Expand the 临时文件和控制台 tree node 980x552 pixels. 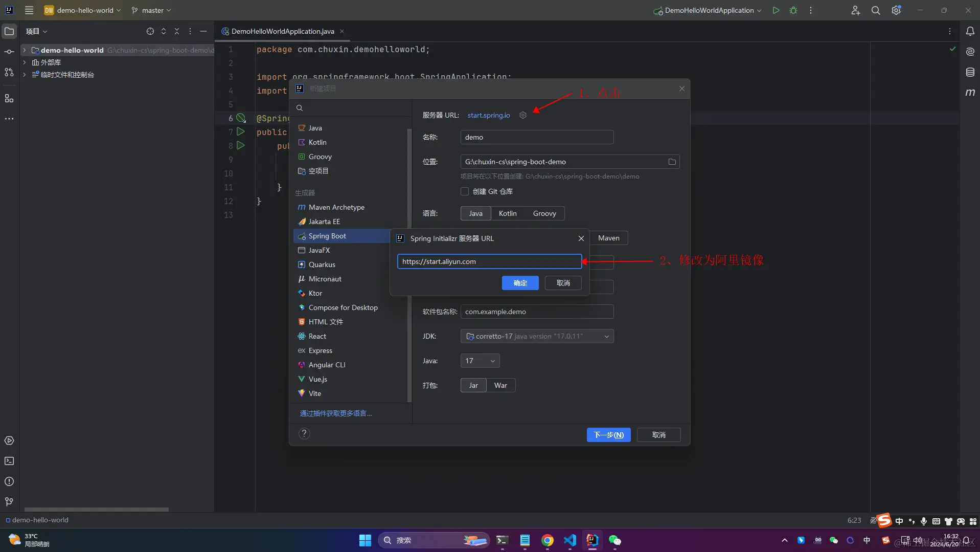pyautogui.click(x=24, y=75)
